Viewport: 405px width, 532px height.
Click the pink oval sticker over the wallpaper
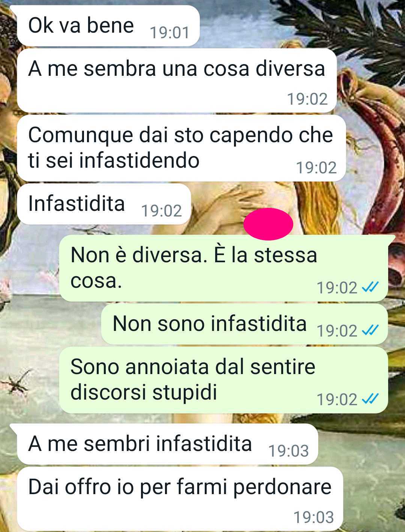268,224
